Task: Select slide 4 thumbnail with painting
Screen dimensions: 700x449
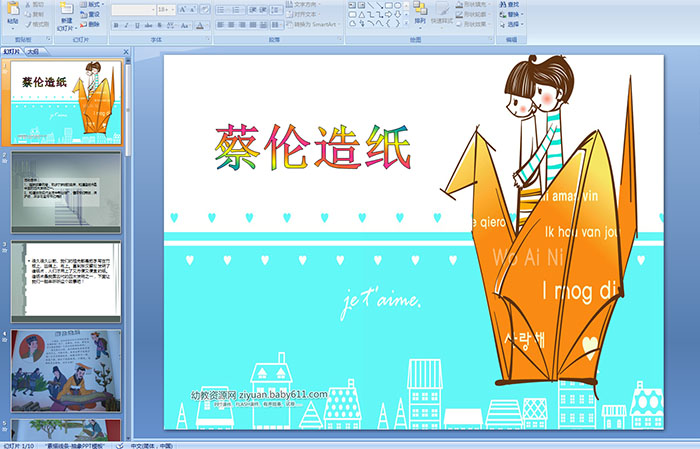Action: pyautogui.click(x=66, y=371)
